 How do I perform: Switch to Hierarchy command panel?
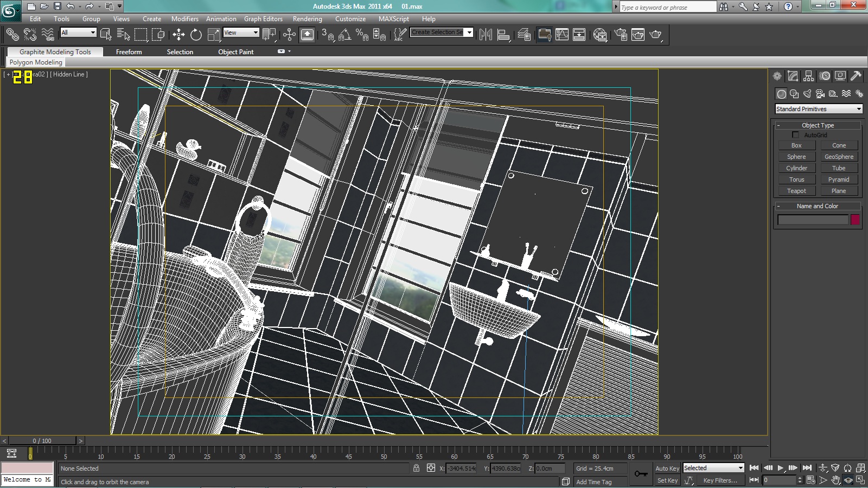pyautogui.click(x=809, y=76)
